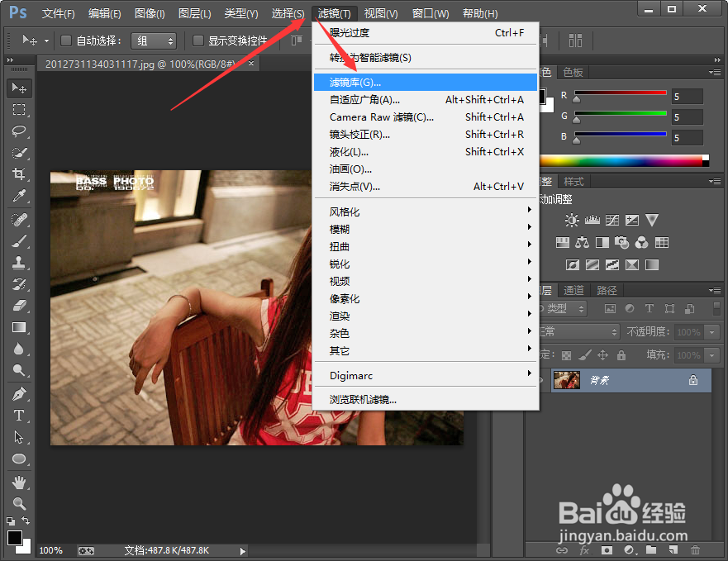
Task: Switch to the 通道 channels tab
Action: [573, 290]
